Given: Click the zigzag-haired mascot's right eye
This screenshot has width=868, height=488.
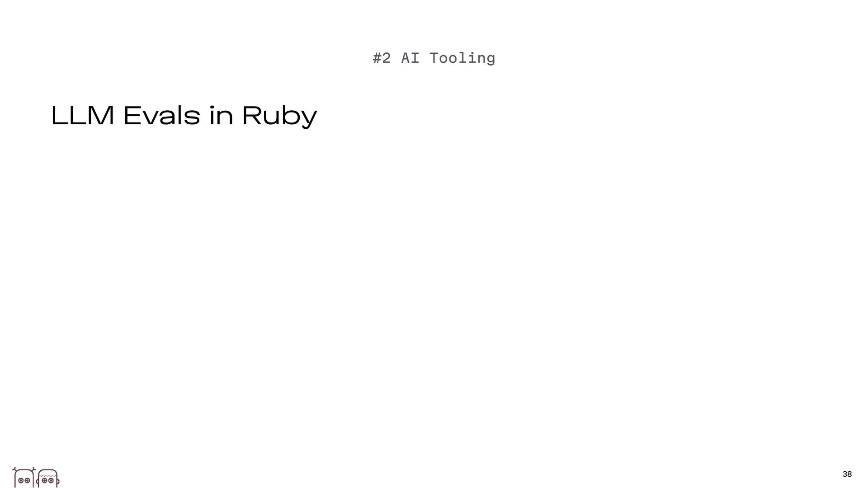Looking at the screenshot, I should pos(51,481).
